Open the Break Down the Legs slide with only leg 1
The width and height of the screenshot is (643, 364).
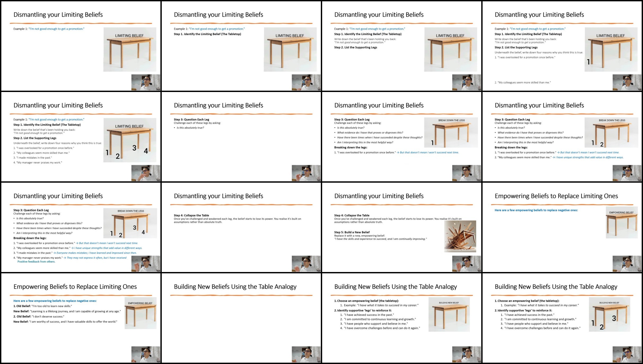tap(401, 137)
